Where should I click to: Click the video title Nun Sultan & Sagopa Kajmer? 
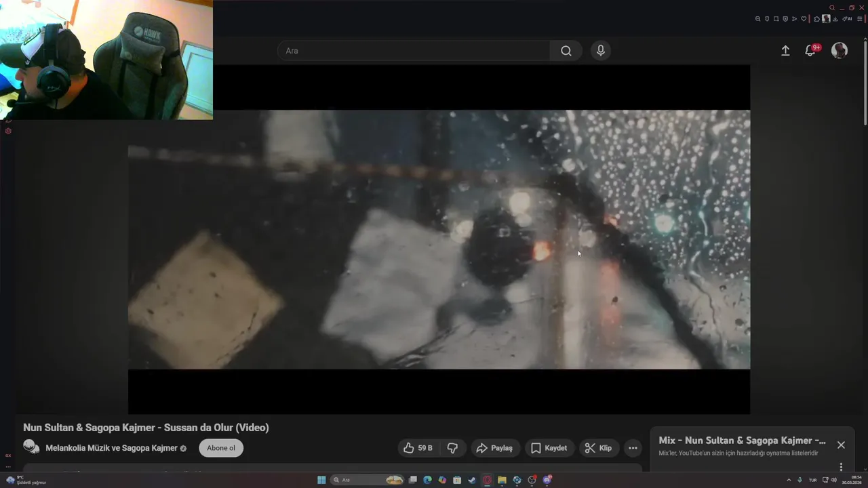click(x=146, y=428)
